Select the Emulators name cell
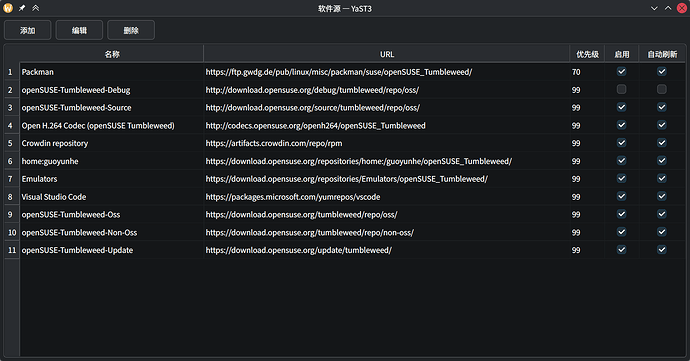Screen dimensions: 690x361 [x=112, y=179]
